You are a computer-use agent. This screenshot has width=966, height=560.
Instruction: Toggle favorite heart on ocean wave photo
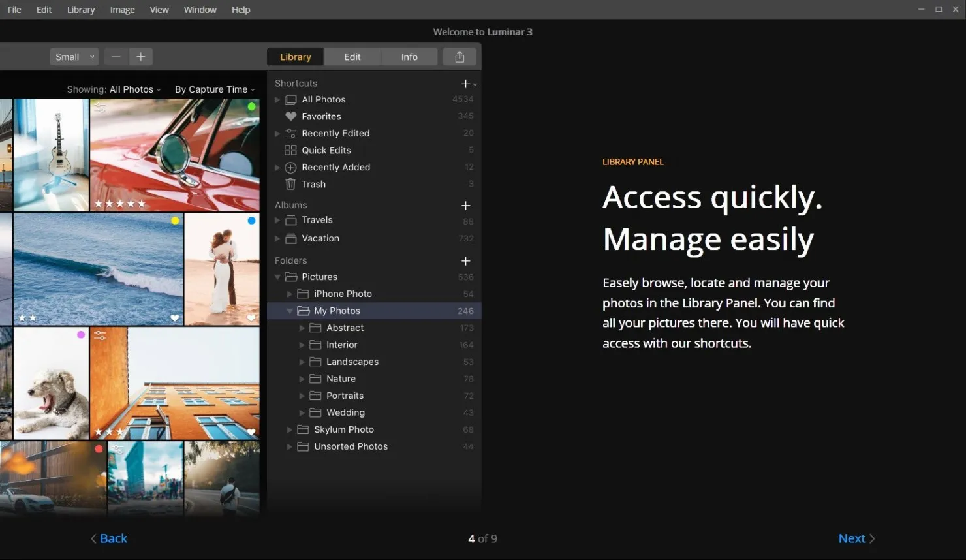tap(174, 318)
